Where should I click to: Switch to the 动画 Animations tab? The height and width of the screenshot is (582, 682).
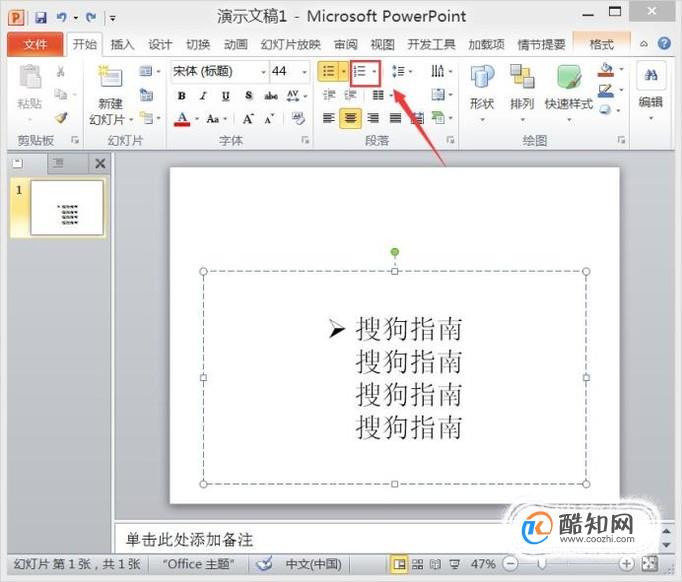point(236,44)
